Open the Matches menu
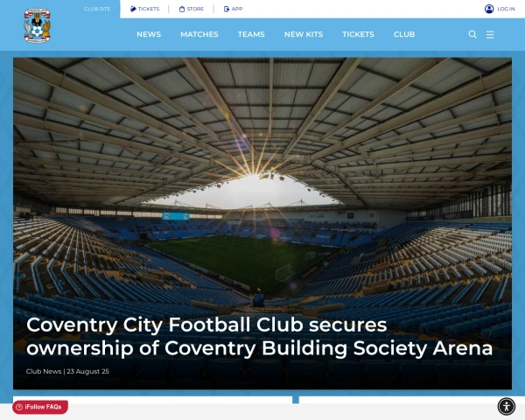The width and height of the screenshot is (525, 420). pyautogui.click(x=199, y=34)
